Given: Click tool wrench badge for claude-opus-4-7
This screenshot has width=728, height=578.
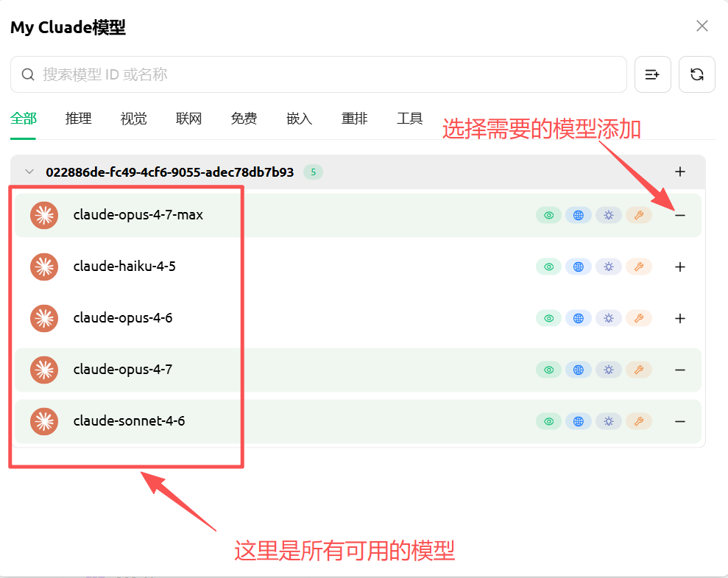Looking at the screenshot, I should point(639,370).
